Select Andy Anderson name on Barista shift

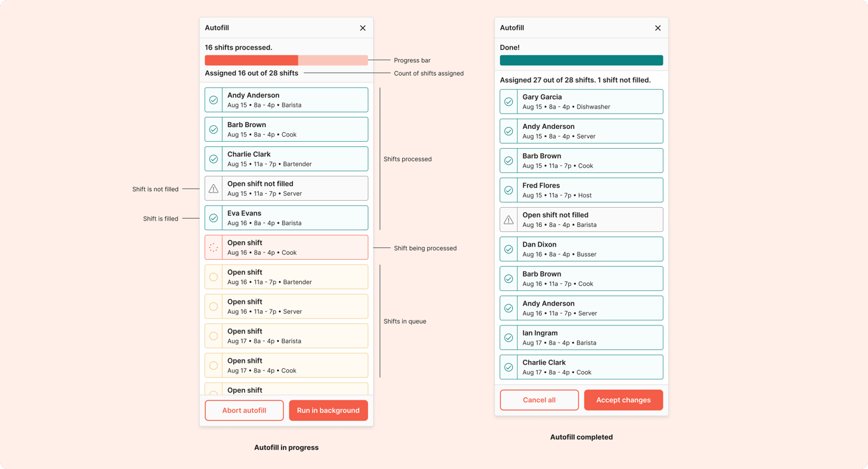(253, 95)
